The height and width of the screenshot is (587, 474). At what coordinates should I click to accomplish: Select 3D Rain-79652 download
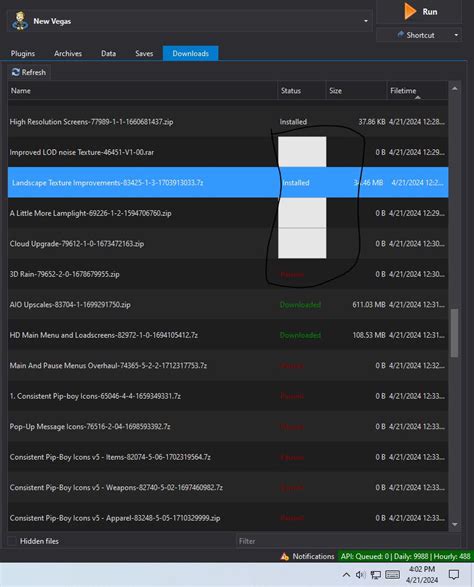[x=228, y=274]
